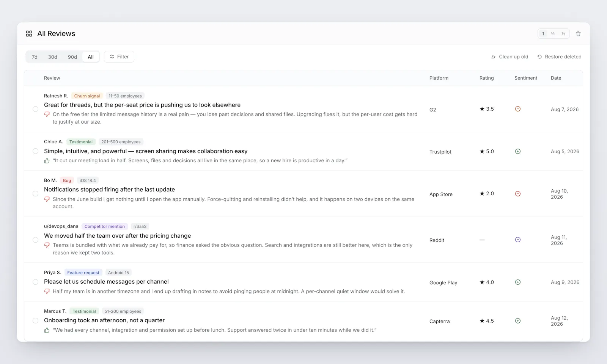Click the Clean up old button
The width and height of the screenshot is (607, 364).
pyautogui.click(x=510, y=57)
